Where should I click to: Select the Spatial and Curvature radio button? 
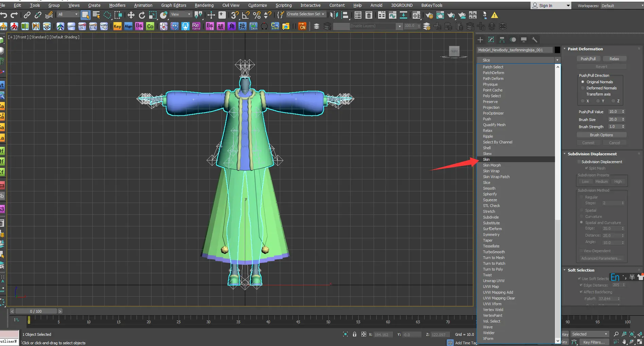point(582,223)
